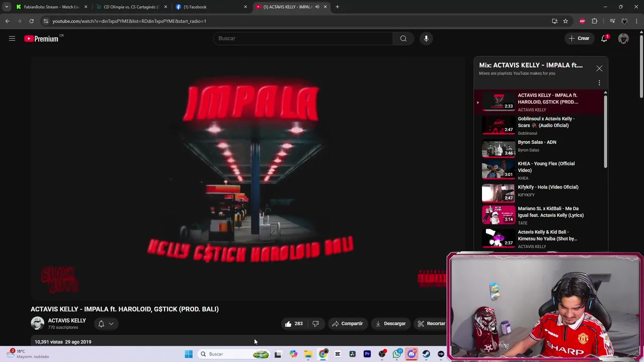Open the Adblock Plus extension
The image size is (644, 362).
click(x=582, y=21)
